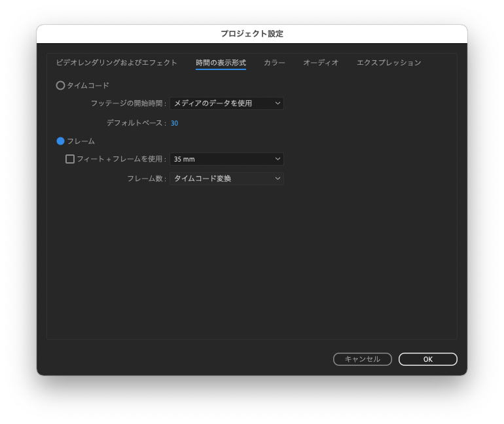Click the chevron arrow on the 35 mm field
The image size is (504, 424).
coord(278,159)
